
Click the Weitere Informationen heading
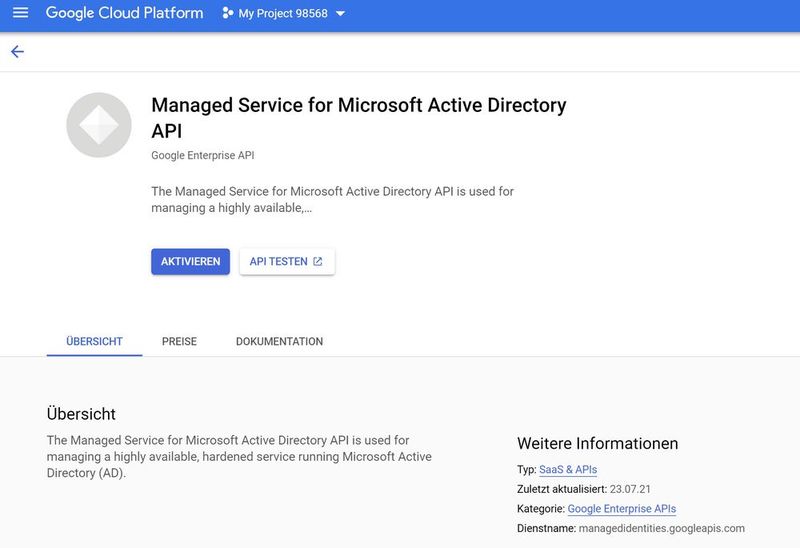pyautogui.click(x=597, y=443)
